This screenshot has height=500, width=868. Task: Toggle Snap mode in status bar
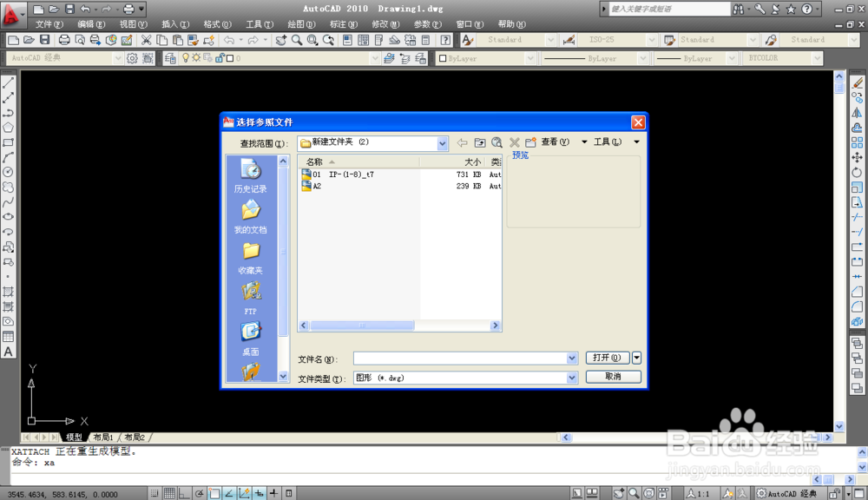click(155, 493)
